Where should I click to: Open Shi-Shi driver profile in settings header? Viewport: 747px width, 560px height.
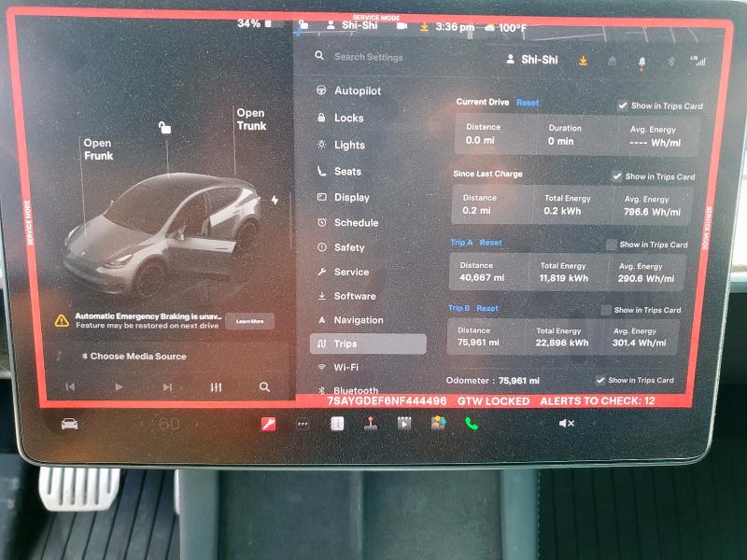click(531, 60)
